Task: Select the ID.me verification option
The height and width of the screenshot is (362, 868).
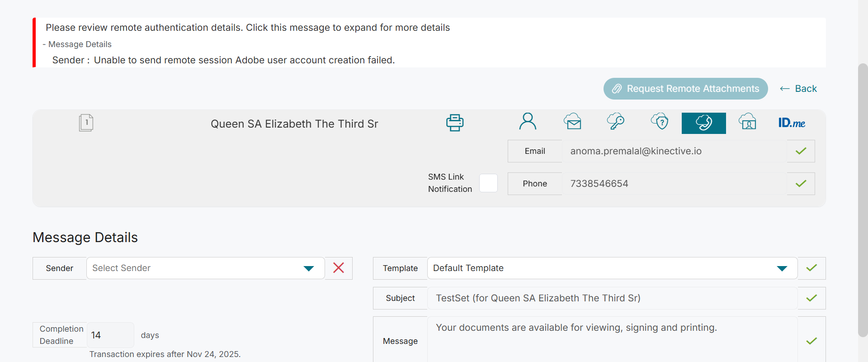Action: point(792,123)
